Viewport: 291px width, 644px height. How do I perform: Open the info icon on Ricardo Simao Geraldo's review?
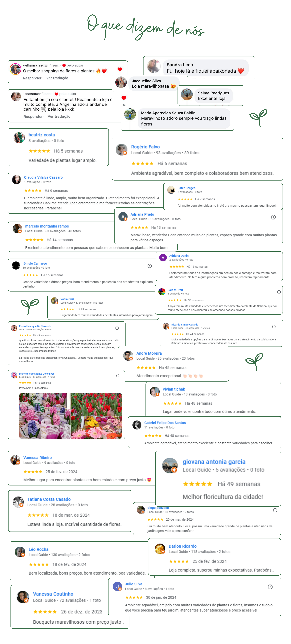(x=274, y=327)
